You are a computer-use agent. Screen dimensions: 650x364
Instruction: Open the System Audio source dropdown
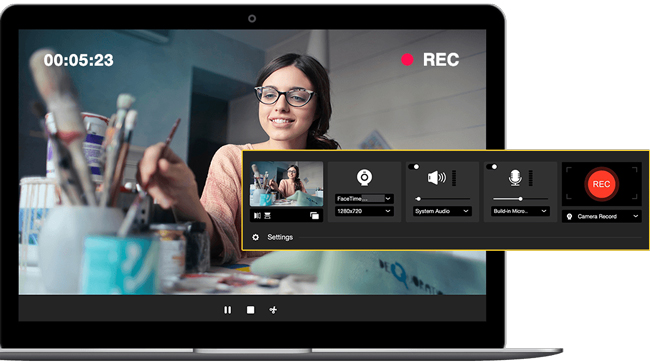[442, 211]
